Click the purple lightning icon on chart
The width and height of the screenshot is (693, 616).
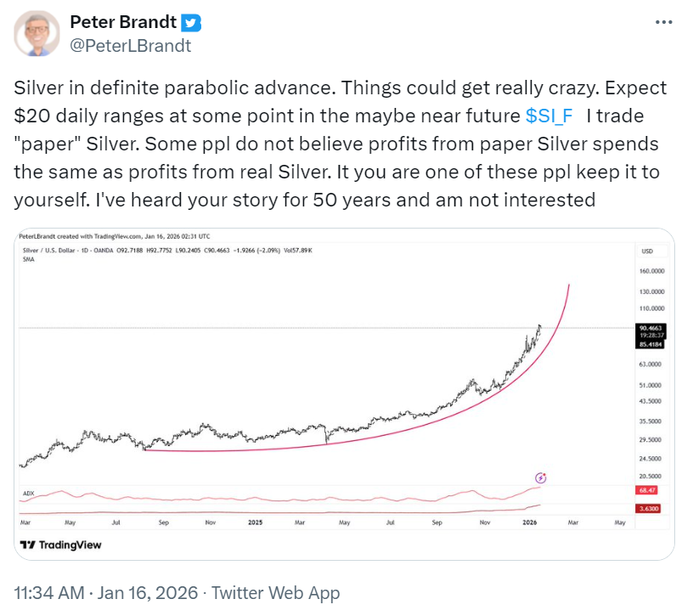541,478
